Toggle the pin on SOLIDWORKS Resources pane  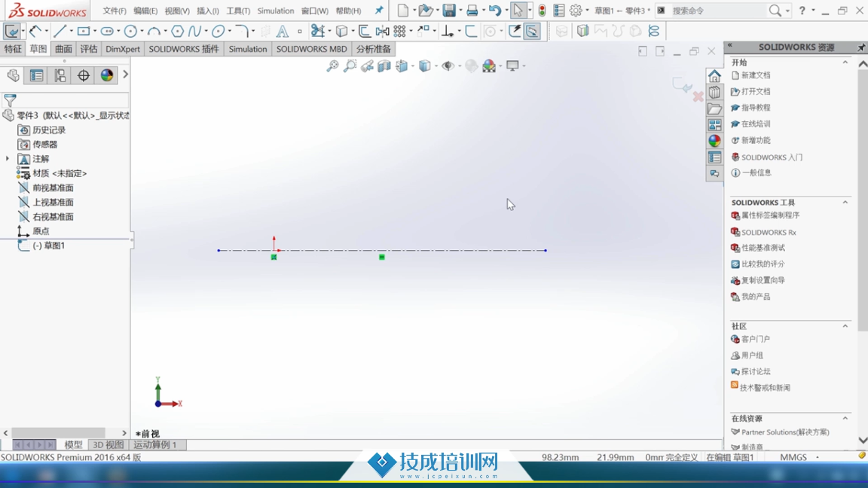click(861, 47)
